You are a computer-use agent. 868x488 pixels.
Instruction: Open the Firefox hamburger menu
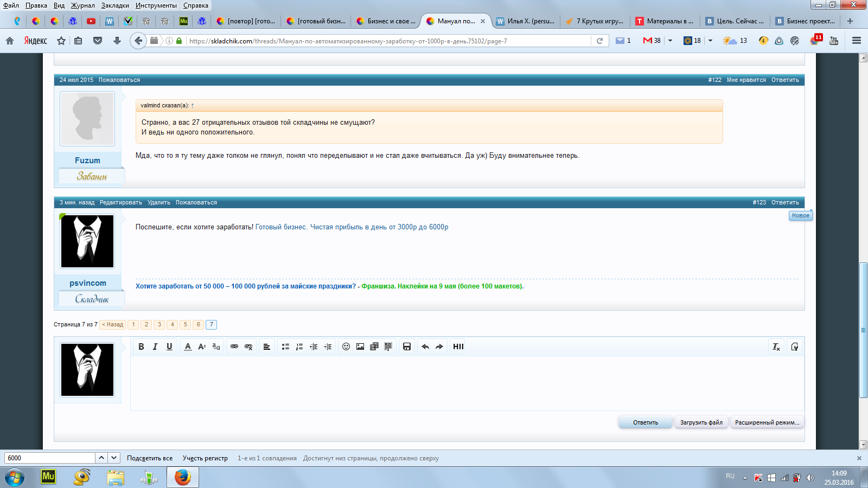[857, 41]
